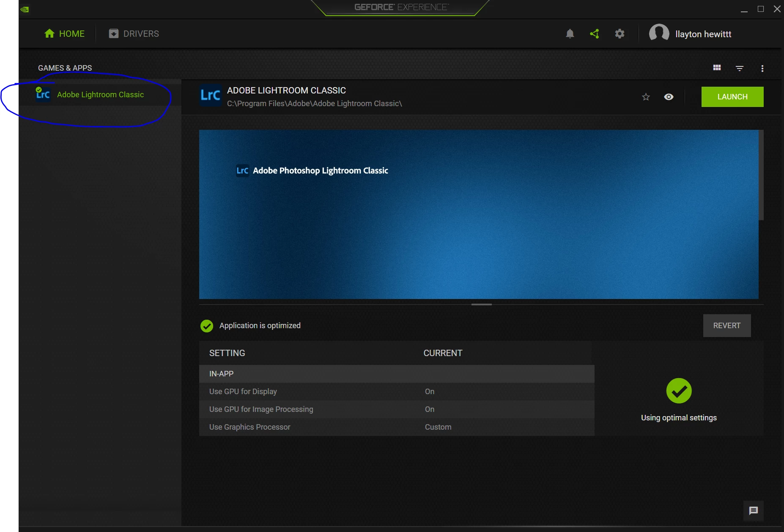Click the 'Application is optimized' status text

[x=260, y=326]
